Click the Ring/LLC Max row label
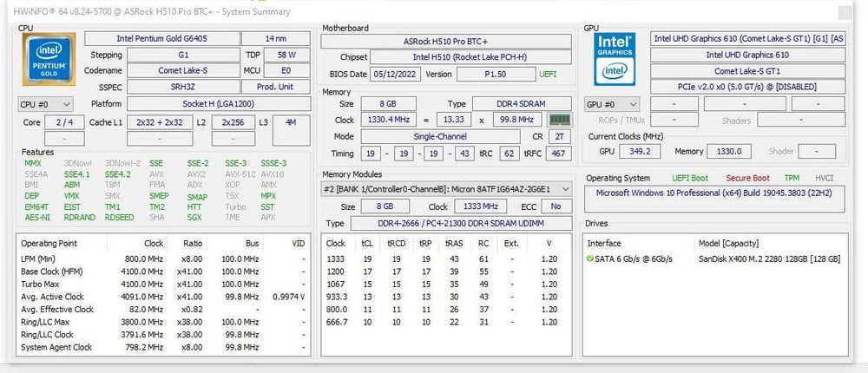This screenshot has height=373, width=868. 45,322
